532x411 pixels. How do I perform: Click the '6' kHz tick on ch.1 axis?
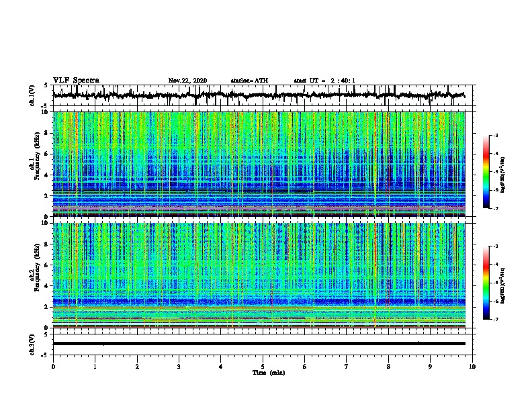tap(46, 154)
